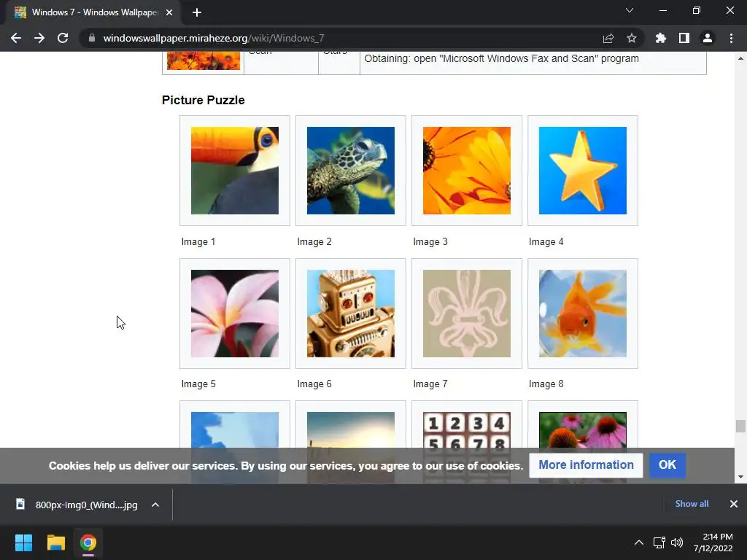Viewport: 747px width, 560px height.
Task: Expand the download item options chevron
Action: click(x=155, y=505)
